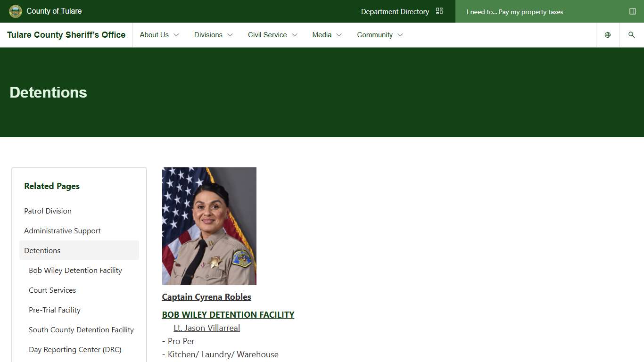Click the Lt. Jason Villarreal link

pyautogui.click(x=206, y=328)
